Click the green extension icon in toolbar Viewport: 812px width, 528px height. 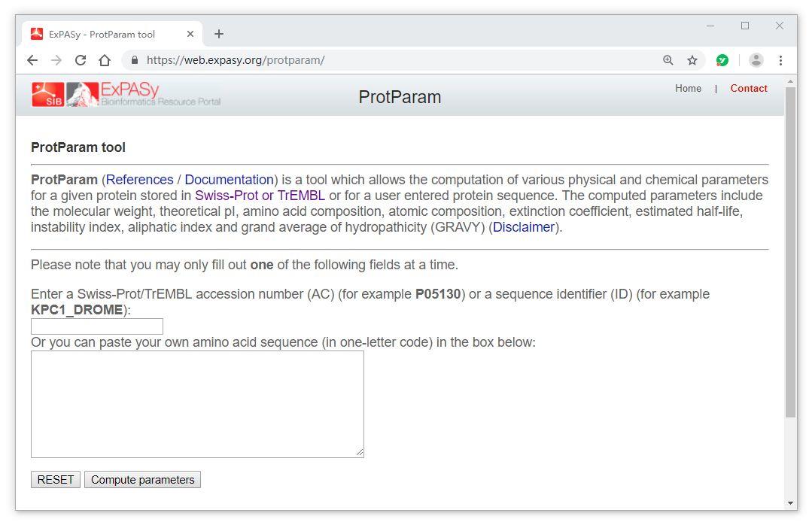(722, 60)
